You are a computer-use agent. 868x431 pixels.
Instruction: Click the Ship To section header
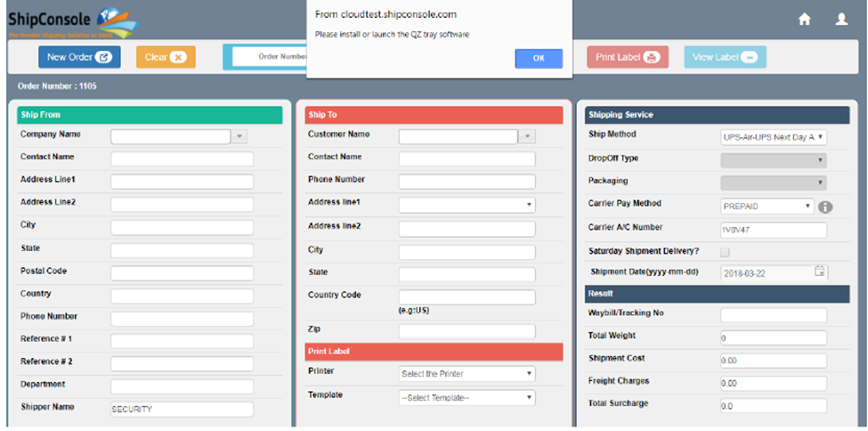pos(434,115)
